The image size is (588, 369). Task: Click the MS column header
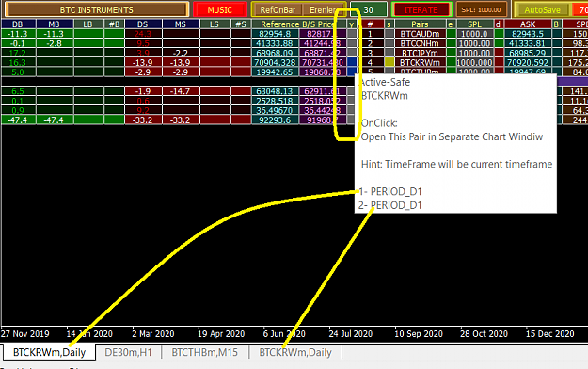(x=181, y=24)
